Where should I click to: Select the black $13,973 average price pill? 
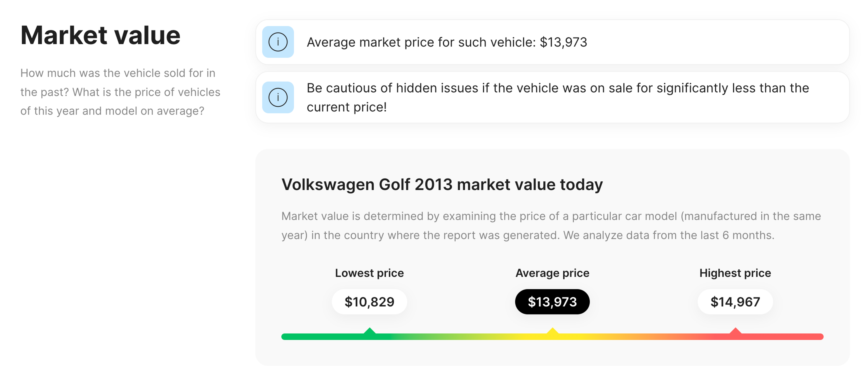point(552,302)
